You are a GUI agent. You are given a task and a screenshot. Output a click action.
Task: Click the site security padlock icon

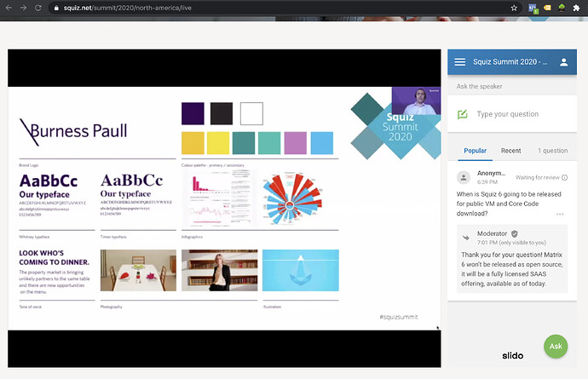(55, 7)
